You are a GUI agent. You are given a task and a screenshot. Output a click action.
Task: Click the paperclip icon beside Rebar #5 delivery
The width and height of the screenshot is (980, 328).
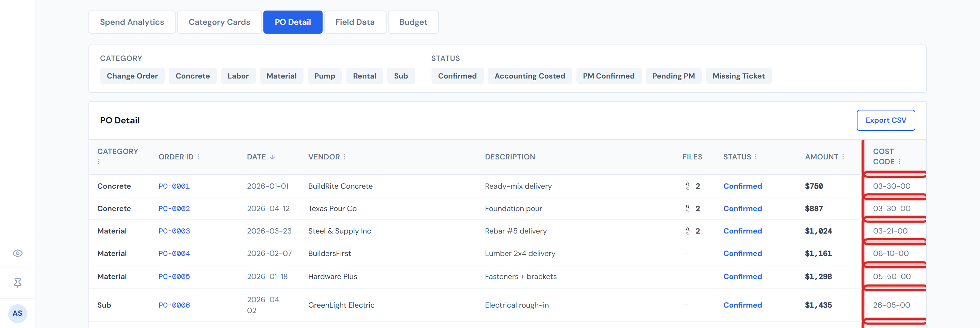point(687,231)
